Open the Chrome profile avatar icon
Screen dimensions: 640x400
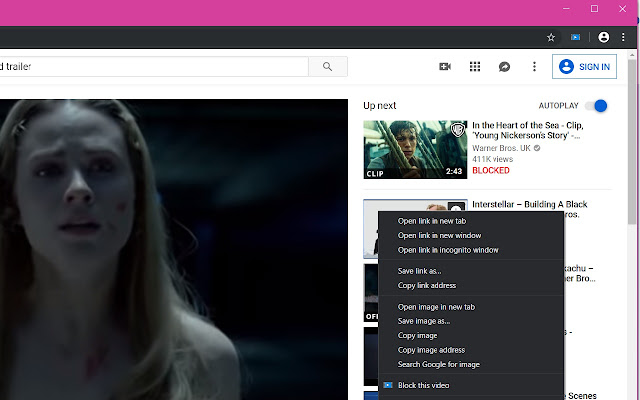(x=603, y=38)
